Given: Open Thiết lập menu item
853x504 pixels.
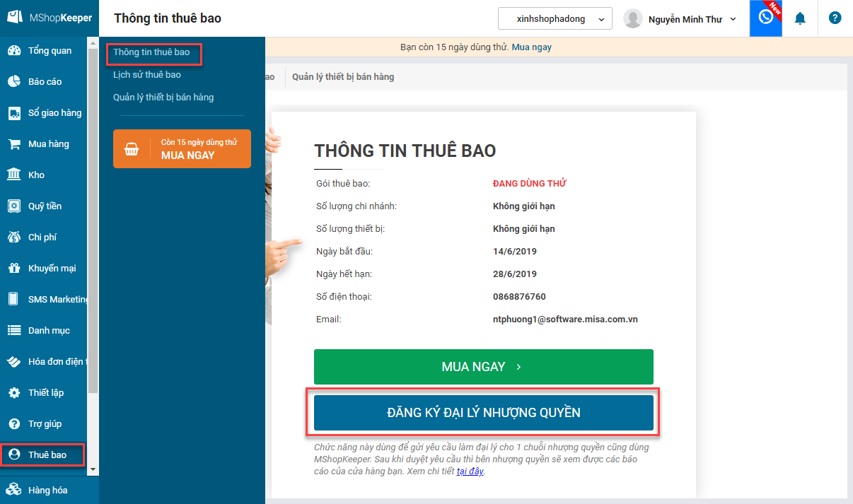Looking at the screenshot, I should coord(44,393).
